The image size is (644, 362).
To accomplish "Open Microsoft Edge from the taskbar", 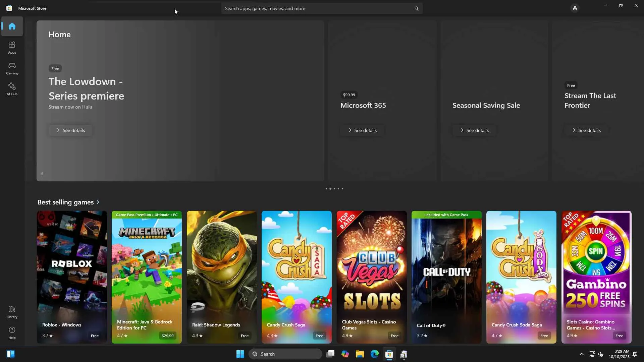I will pos(374,354).
